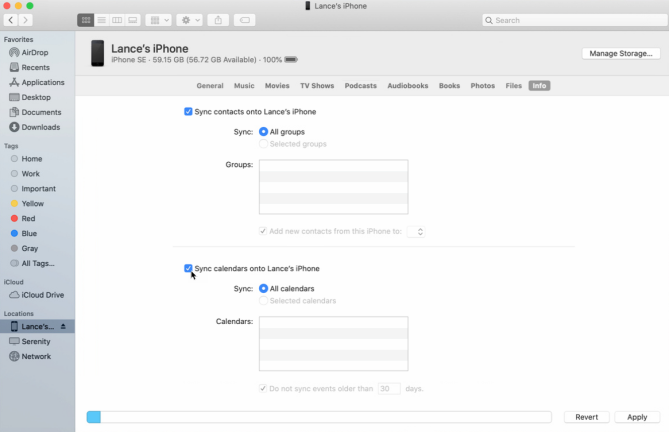Click the storage usage bar

coord(319,417)
